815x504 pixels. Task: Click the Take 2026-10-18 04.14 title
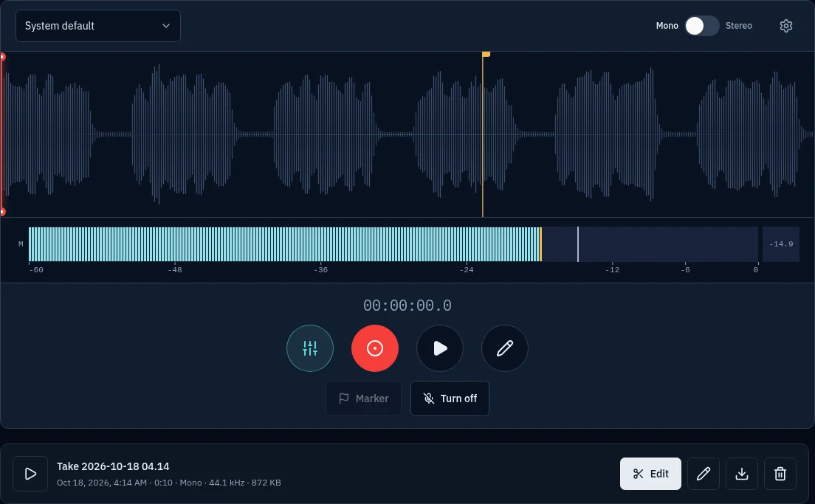113,466
